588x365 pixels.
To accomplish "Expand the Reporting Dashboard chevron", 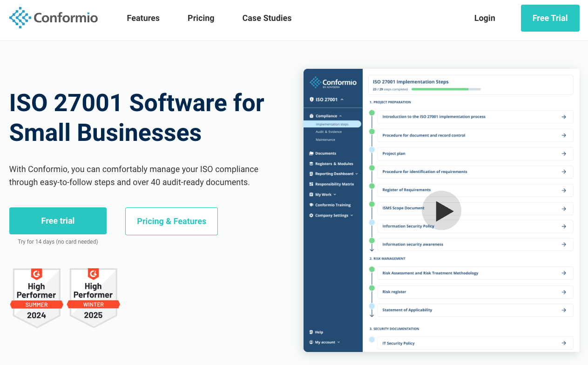I will [x=357, y=174].
